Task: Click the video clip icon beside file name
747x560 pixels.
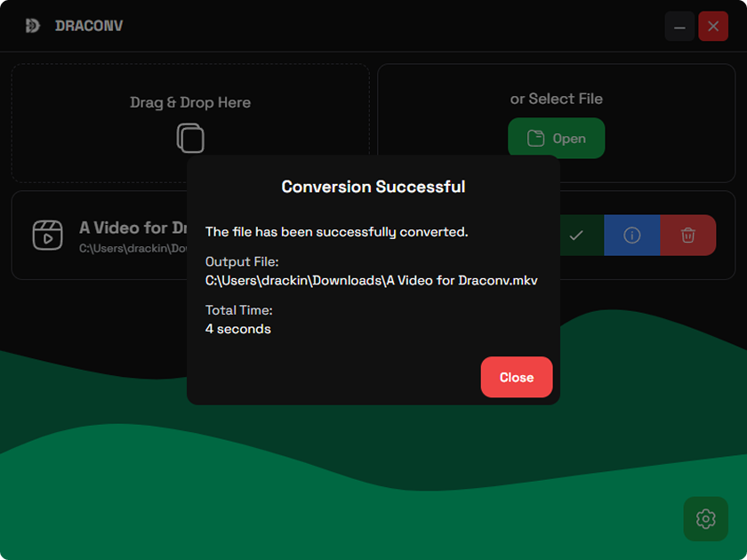Action: point(48,235)
